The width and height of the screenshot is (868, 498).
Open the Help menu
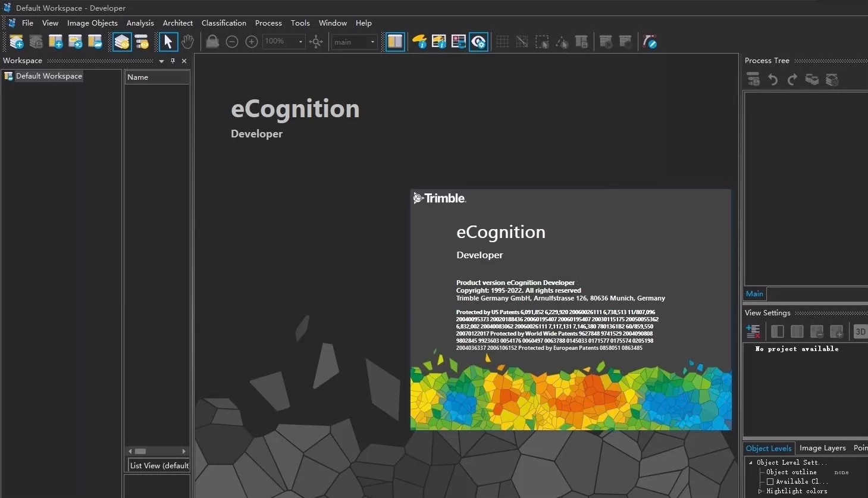coord(364,23)
